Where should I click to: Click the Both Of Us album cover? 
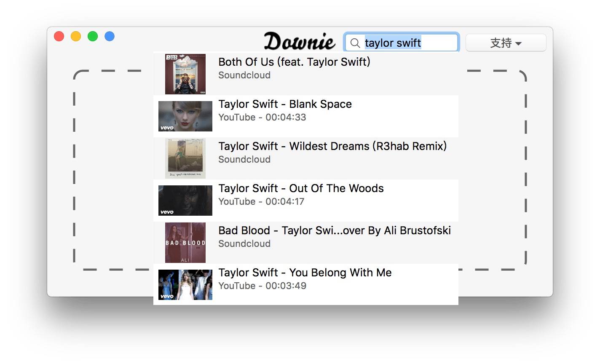(x=185, y=74)
